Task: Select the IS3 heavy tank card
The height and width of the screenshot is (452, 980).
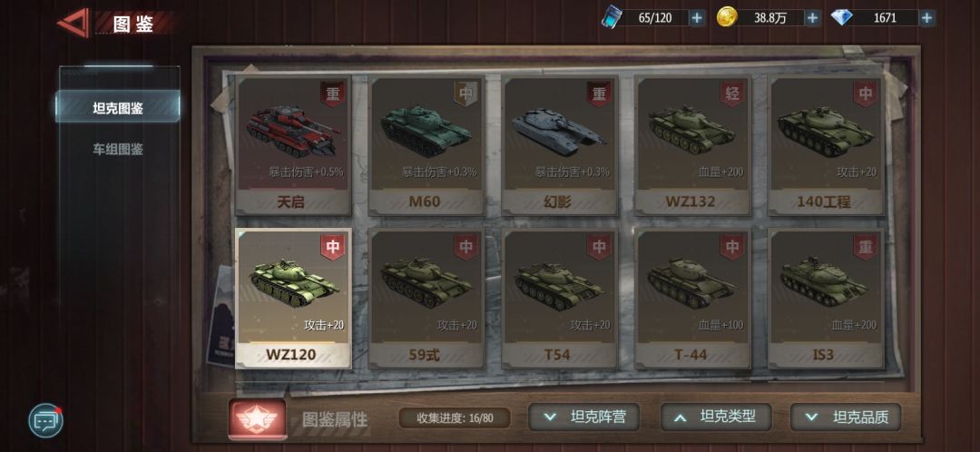Action: coord(825,299)
